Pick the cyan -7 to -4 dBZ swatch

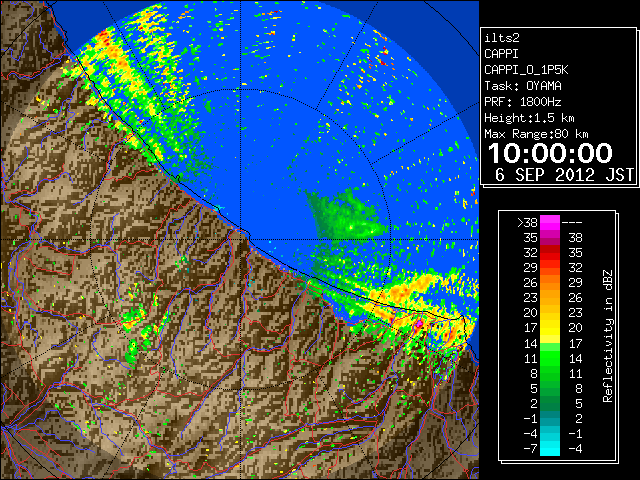click(550, 449)
